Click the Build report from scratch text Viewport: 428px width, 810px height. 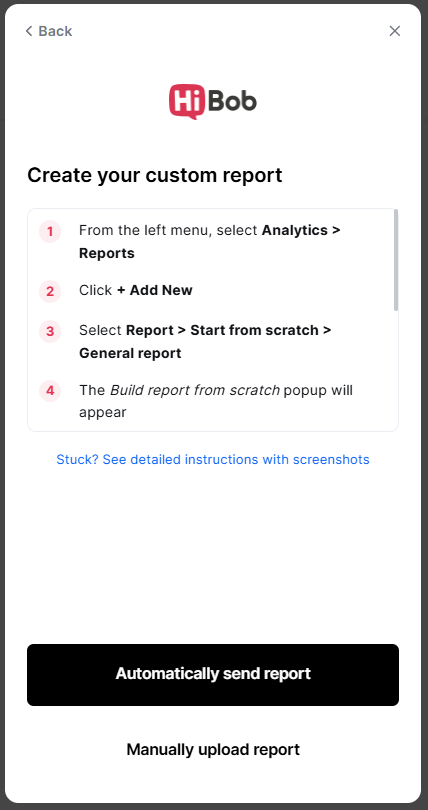pos(195,390)
